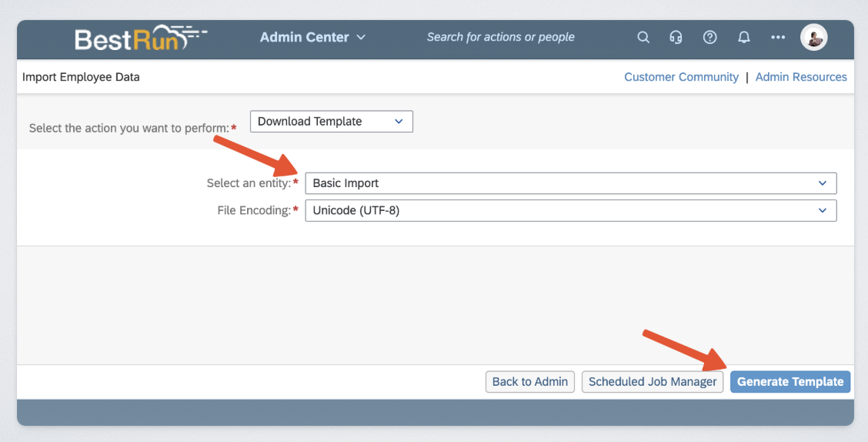Click the search magnifier icon
This screenshot has width=868, height=442.
point(643,38)
